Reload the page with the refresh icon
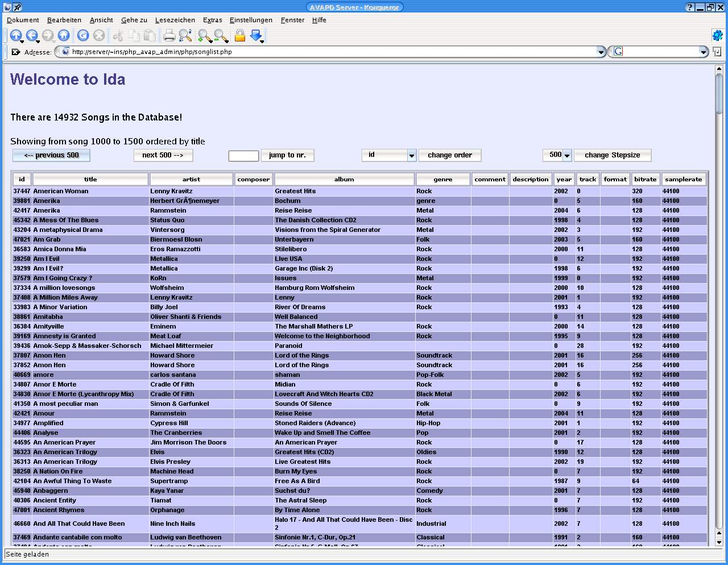728x565 pixels. (x=83, y=36)
